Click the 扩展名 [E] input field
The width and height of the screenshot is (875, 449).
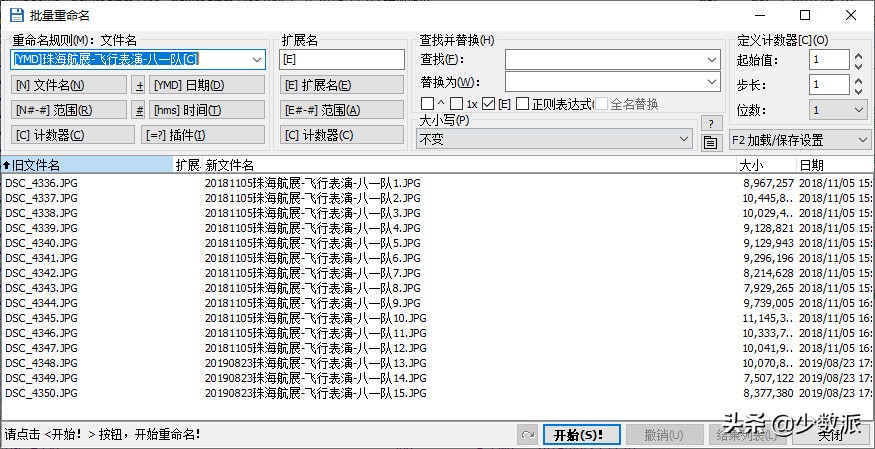(x=342, y=60)
